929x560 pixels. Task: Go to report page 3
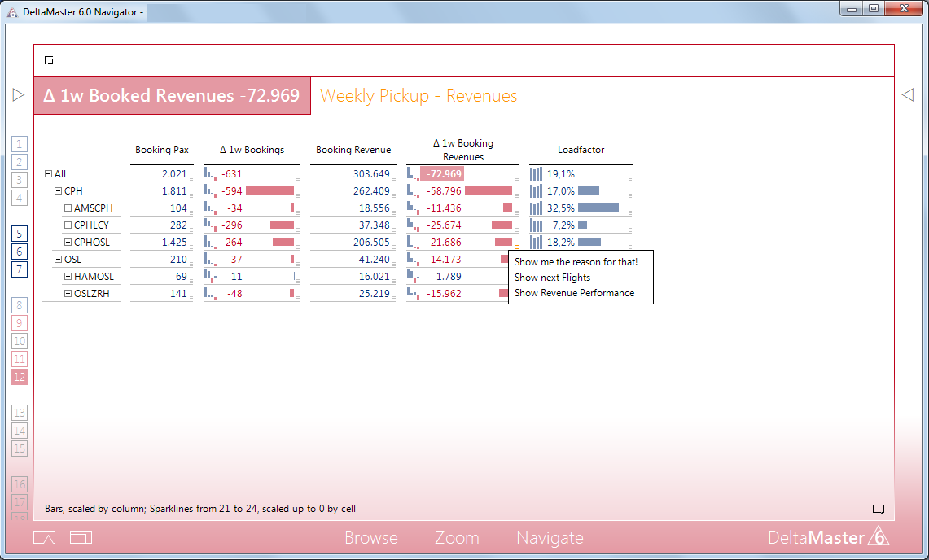(x=20, y=180)
